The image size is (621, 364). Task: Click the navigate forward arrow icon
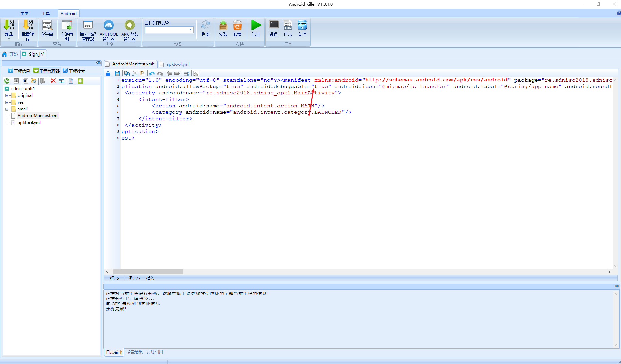177,73
